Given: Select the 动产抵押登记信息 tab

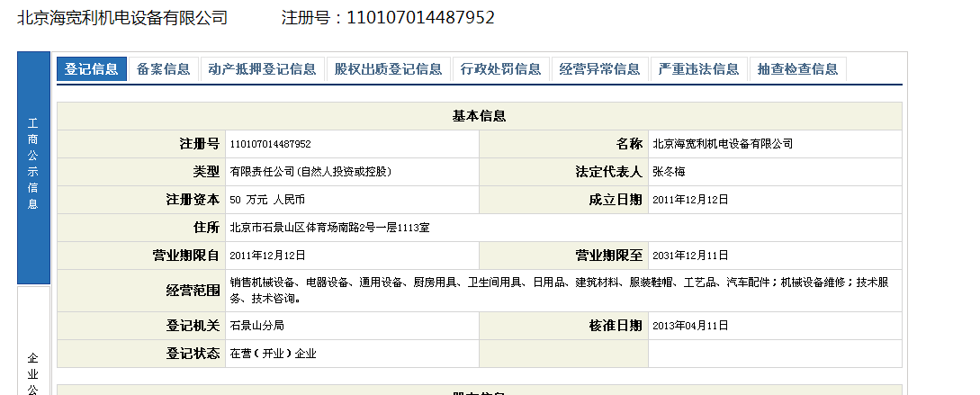Looking at the screenshot, I should [x=262, y=69].
